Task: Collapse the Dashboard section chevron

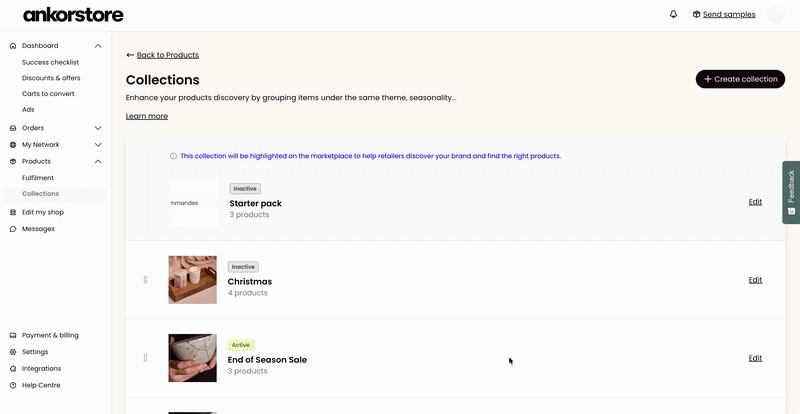Action: [x=98, y=45]
